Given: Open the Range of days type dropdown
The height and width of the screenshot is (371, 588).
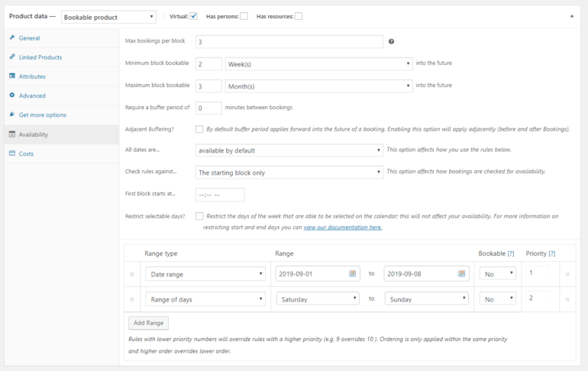Looking at the screenshot, I should pyautogui.click(x=205, y=299).
